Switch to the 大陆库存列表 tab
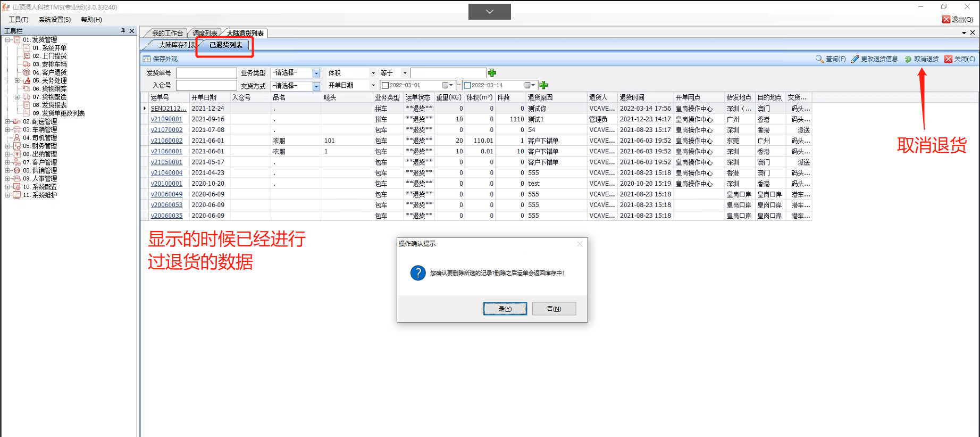The height and width of the screenshot is (437, 980). pyautogui.click(x=177, y=45)
